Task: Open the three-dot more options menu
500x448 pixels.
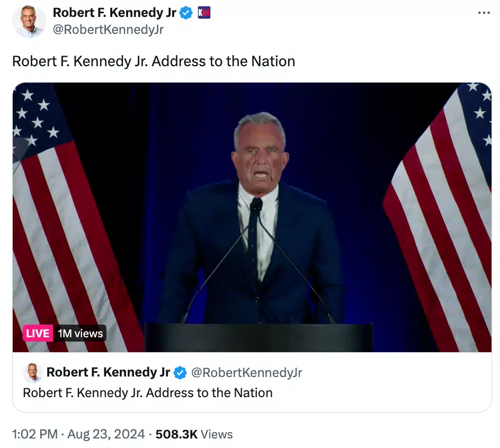Action: 484,13
